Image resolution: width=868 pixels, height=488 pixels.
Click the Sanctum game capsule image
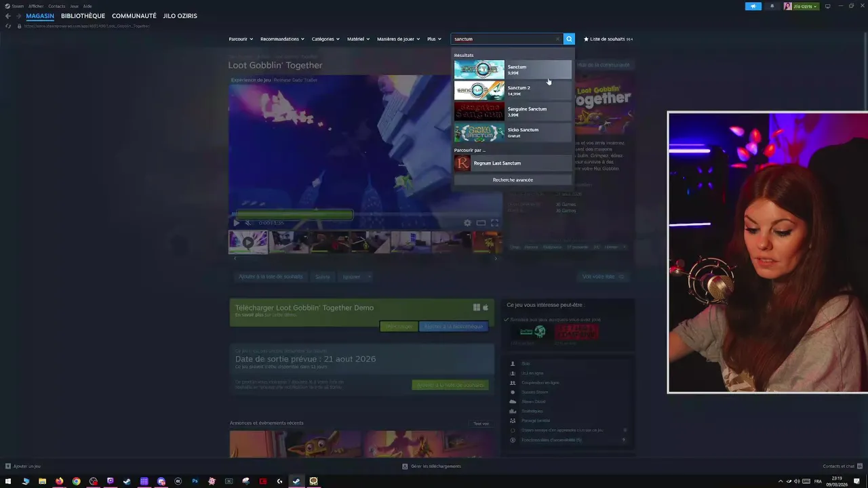[479, 69]
